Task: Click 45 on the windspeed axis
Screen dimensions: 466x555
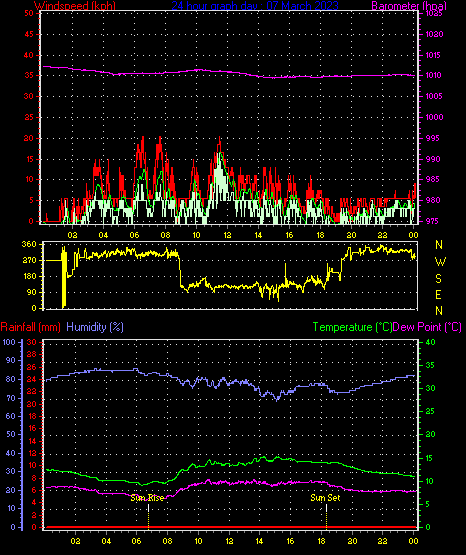Action: pos(29,34)
